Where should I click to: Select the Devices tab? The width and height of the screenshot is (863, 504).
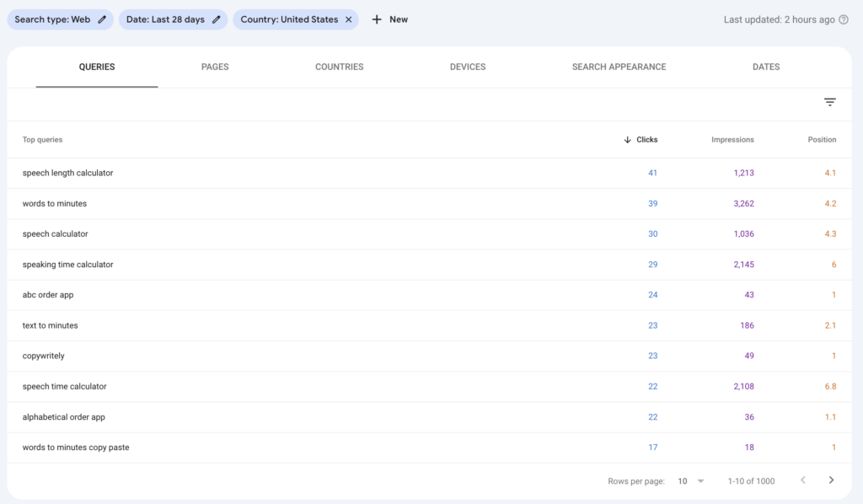(468, 67)
